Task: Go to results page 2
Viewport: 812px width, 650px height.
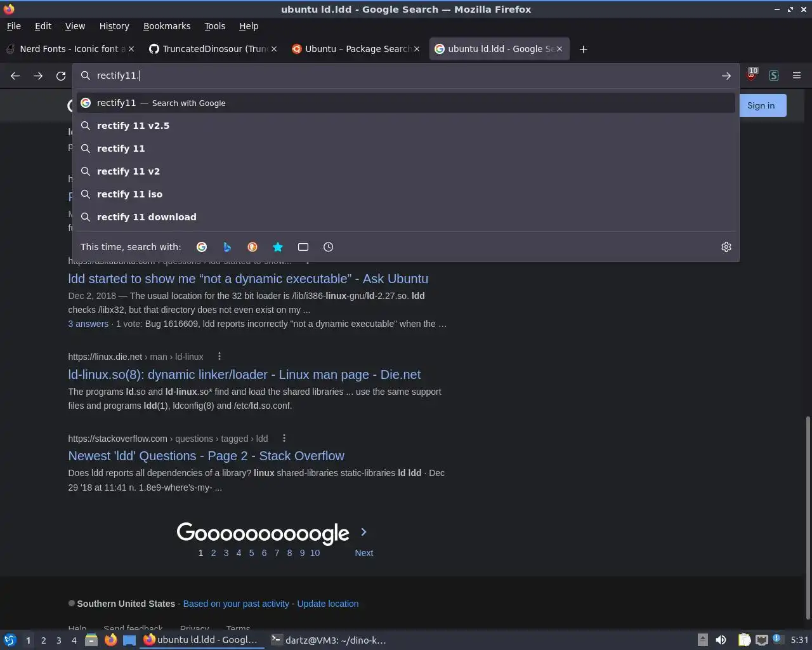Action: tap(213, 553)
